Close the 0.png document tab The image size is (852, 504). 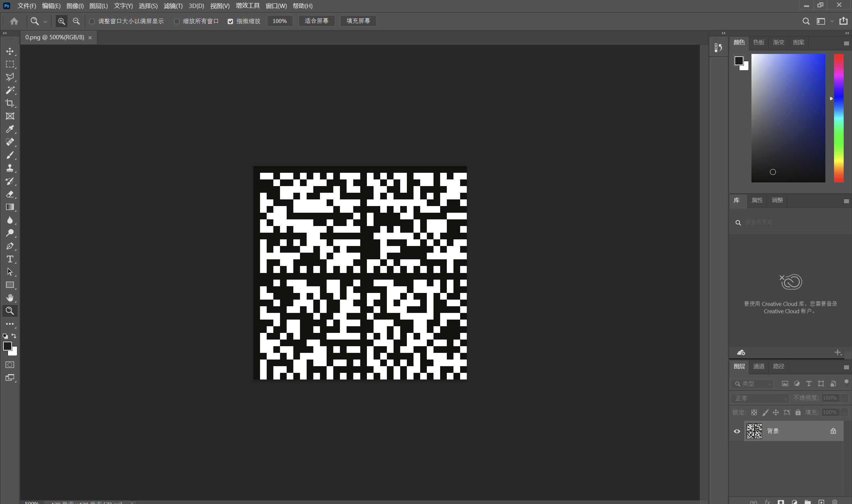click(90, 38)
